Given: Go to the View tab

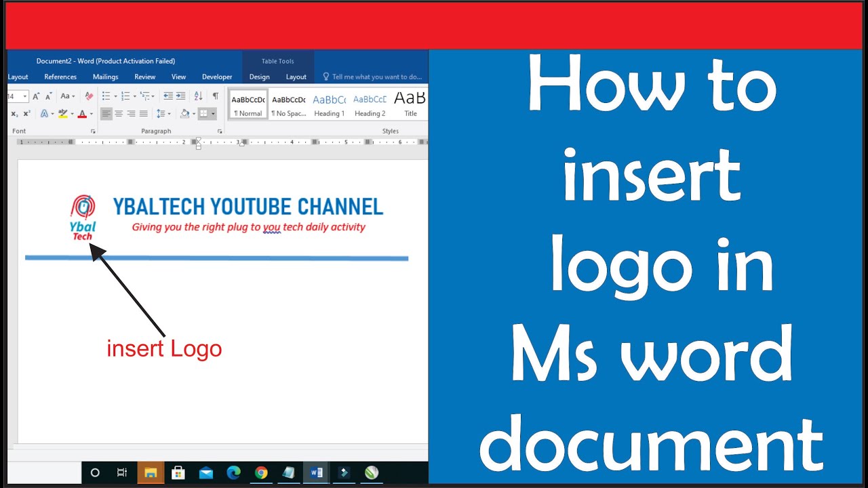Looking at the screenshot, I should (x=178, y=77).
